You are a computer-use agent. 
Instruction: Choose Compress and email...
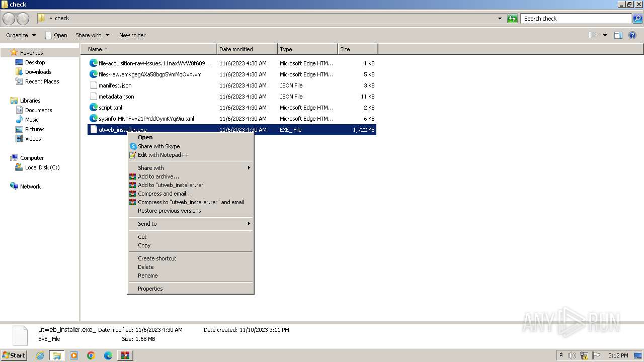click(190, 194)
